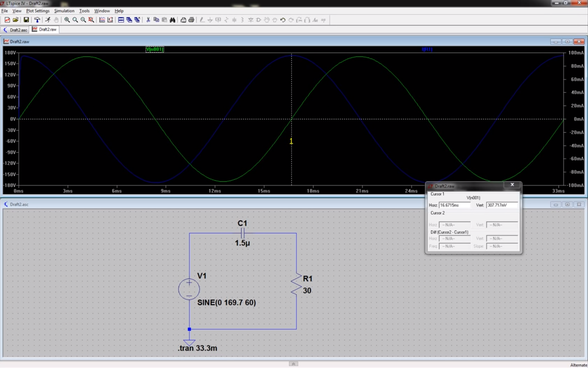Select the Run simulation icon

[x=48, y=20]
